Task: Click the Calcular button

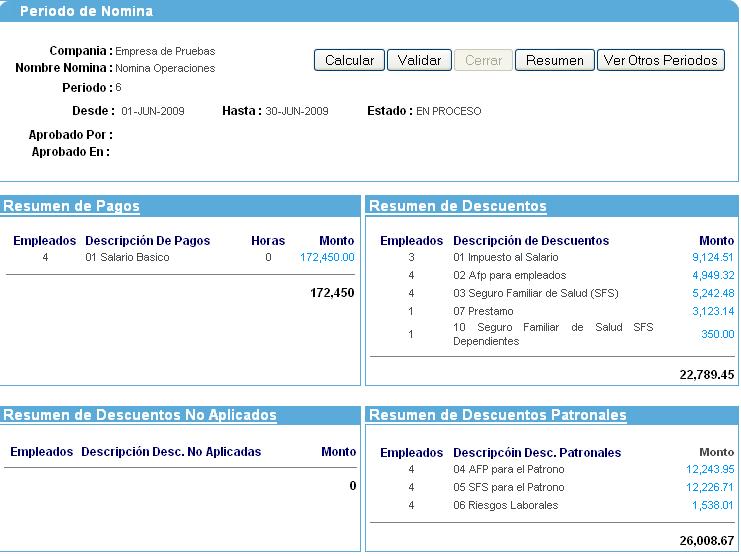Action: point(349,60)
